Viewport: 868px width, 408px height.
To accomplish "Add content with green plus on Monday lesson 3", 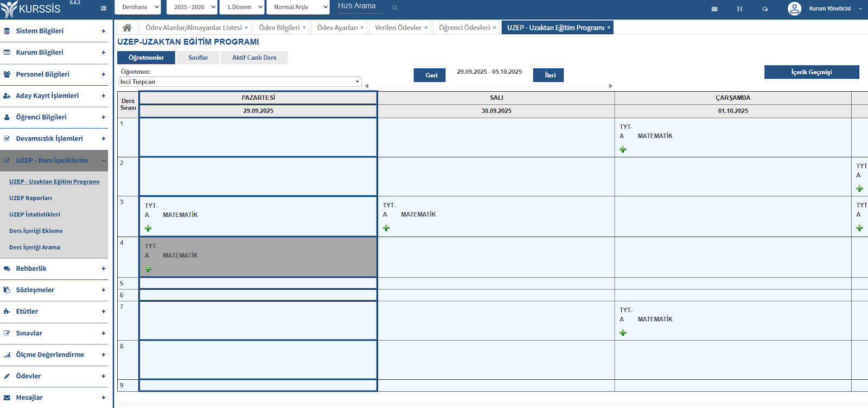I will coord(148,228).
